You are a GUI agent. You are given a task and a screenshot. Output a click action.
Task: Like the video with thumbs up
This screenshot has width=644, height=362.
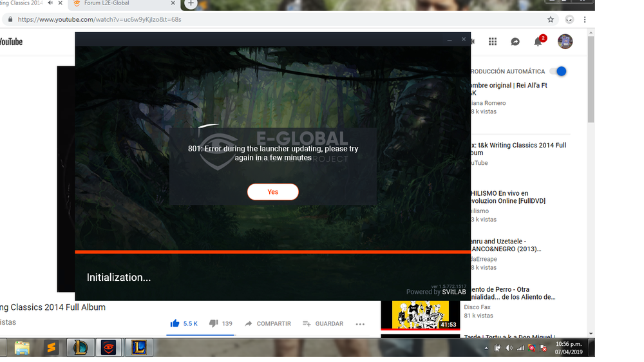click(x=175, y=323)
